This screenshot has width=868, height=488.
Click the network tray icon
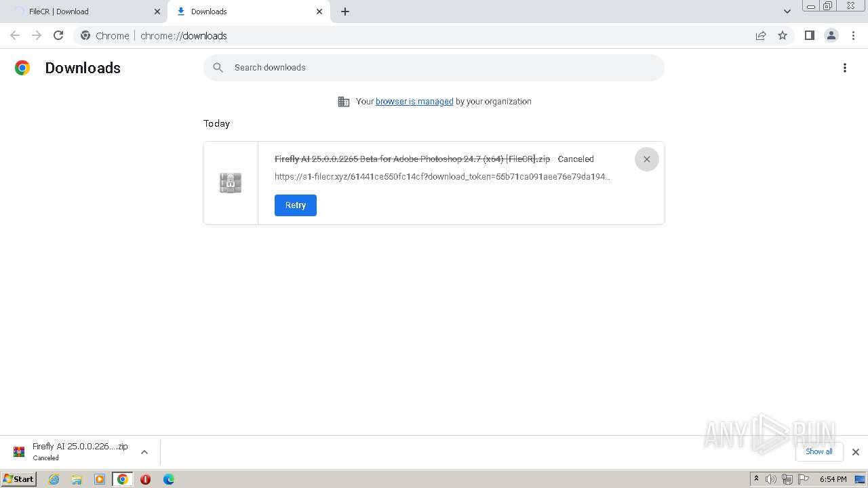tap(787, 479)
